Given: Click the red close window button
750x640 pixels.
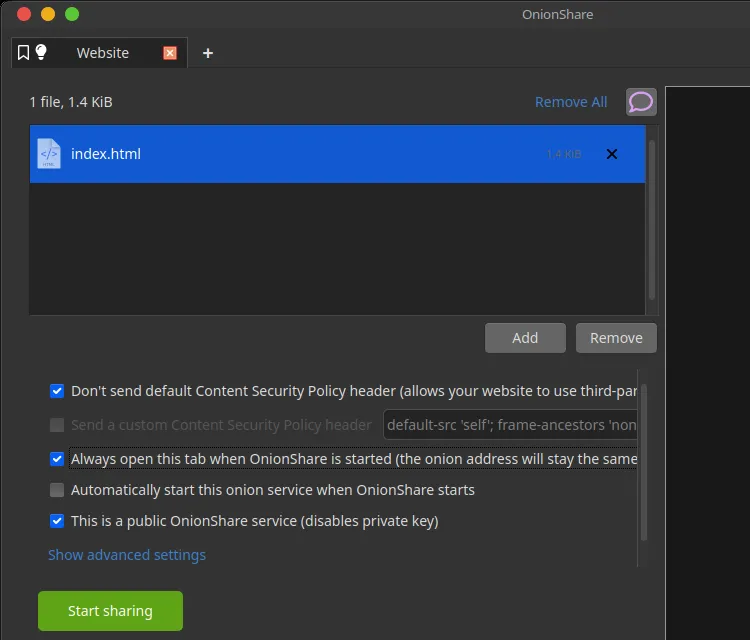Looking at the screenshot, I should [x=24, y=14].
